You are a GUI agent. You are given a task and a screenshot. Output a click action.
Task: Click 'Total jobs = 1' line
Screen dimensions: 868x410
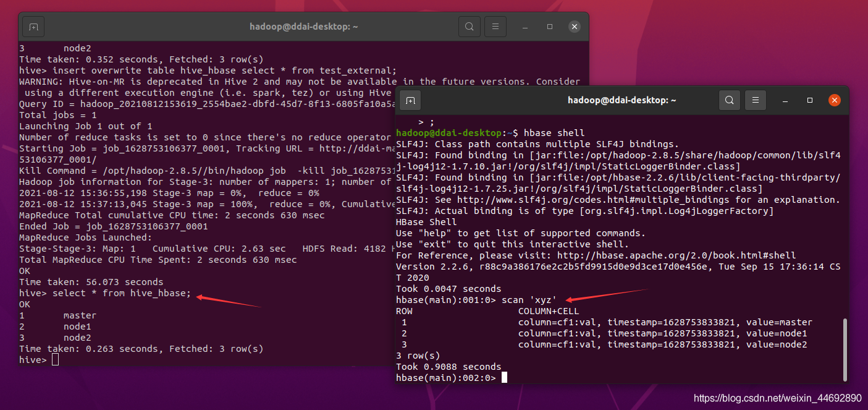[x=58, y=115]
